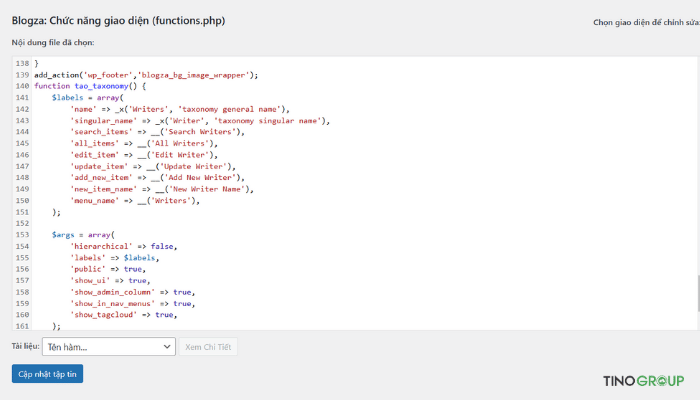Click the 'Xem Chi Tiết' button
The width and height of the screenshot is (700, 400).
(x=209, y=347)
